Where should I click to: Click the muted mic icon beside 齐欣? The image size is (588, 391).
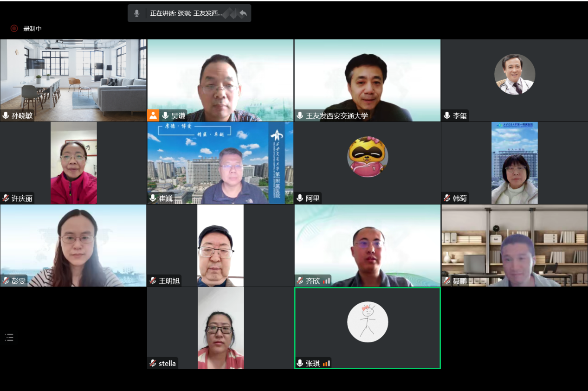[x=300, y=281]
